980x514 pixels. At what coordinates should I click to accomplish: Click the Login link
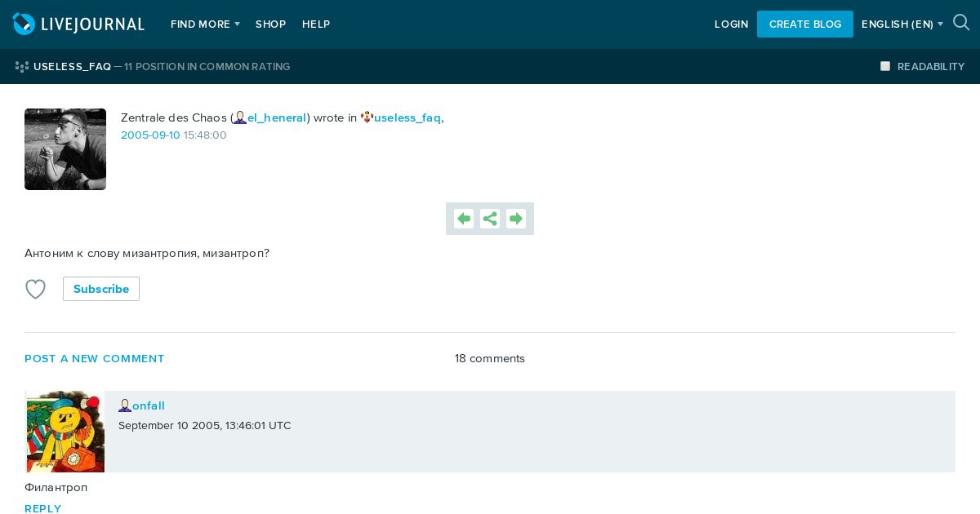coord(731,24)
